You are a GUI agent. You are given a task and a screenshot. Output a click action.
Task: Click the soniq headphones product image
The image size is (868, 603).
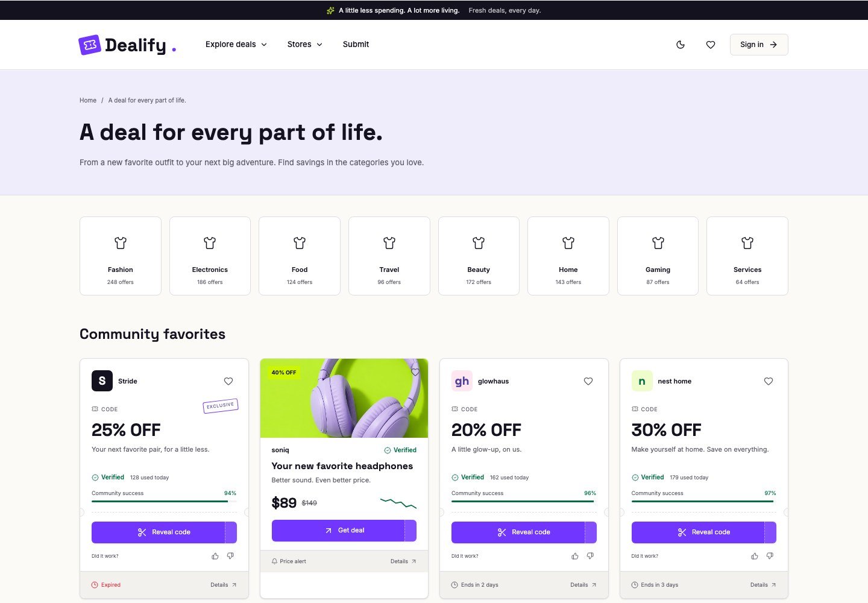(x=344, y=399)
